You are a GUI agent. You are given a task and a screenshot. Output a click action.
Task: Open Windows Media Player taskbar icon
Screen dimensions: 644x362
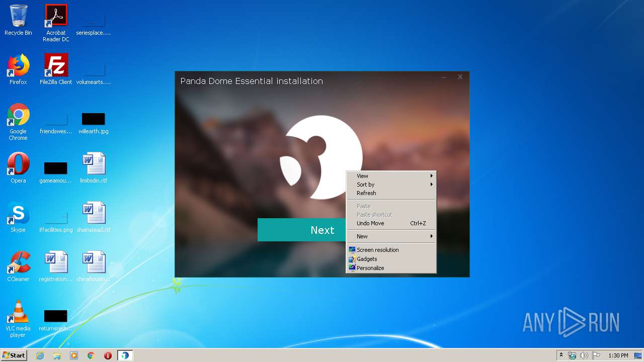pyautogui.click(x=74, y=355)
